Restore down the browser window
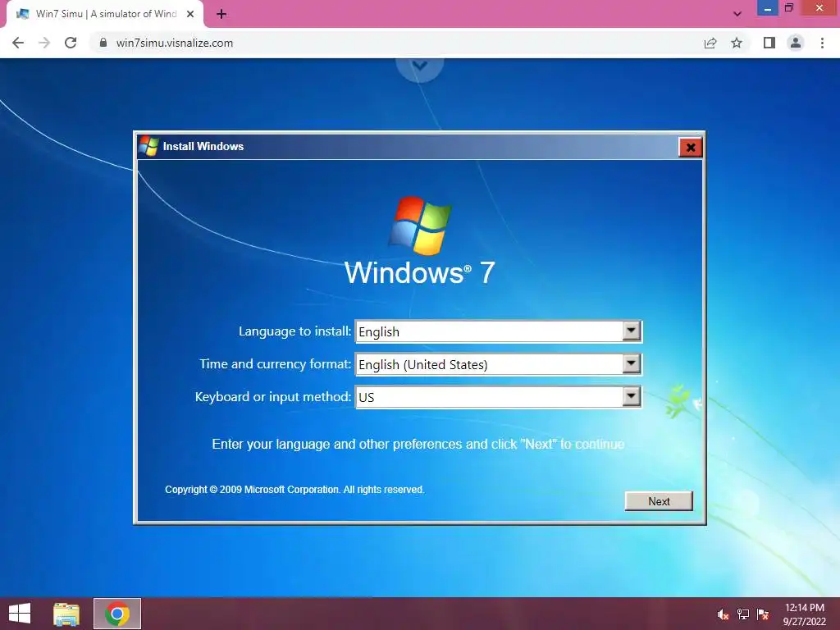Image resolution: width=840 pixels, height=630 pixels. tap(788, 8)
